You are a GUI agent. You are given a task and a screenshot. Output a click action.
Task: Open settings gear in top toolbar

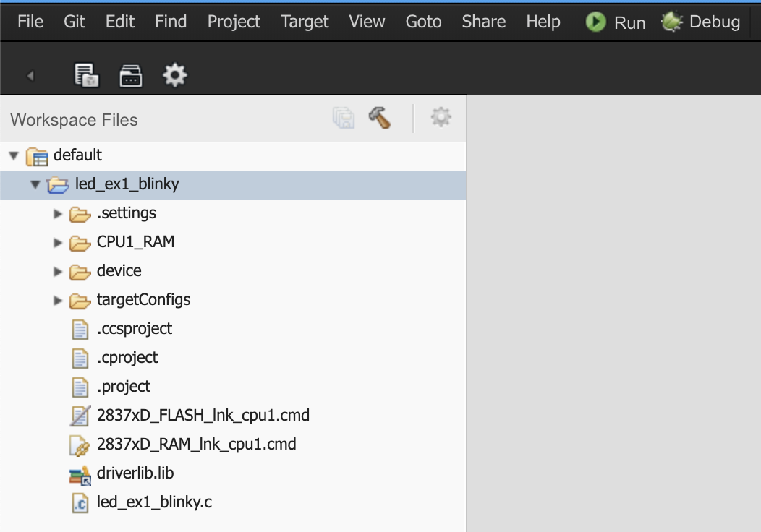click(175, 75)
